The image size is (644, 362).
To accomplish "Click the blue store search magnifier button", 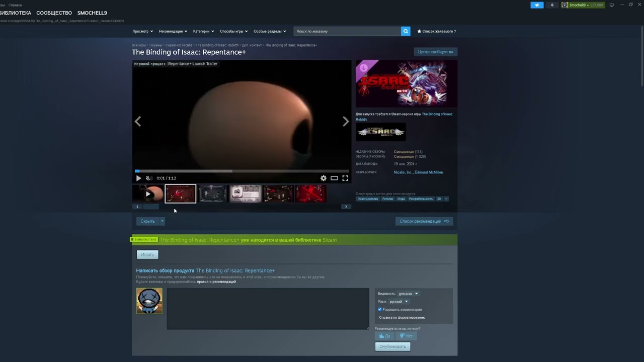I will coord(406,31).
